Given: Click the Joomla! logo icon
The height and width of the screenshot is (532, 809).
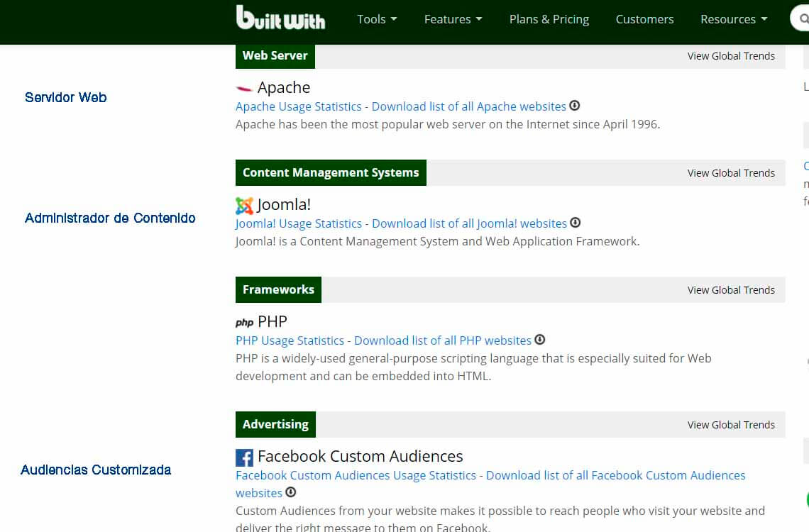Looking at the screenshot, I should click(x=244, y=206).
